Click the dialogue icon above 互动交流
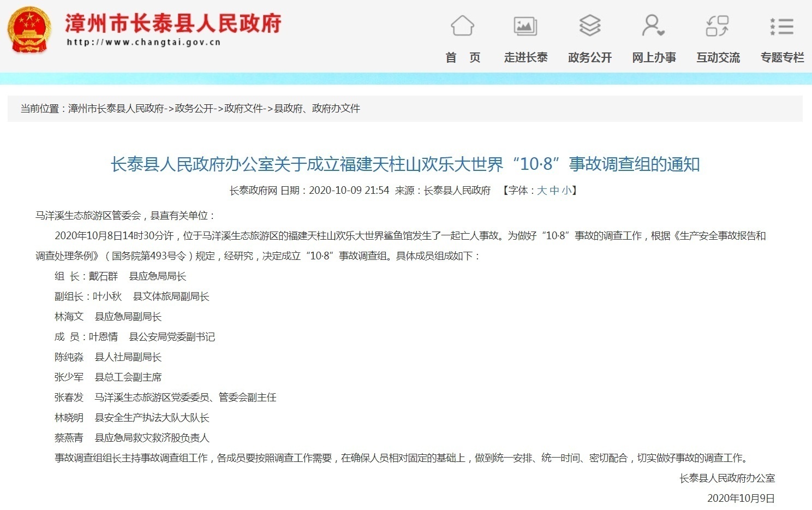The width and height of the screenshot is (812, 510). (717, 26)
